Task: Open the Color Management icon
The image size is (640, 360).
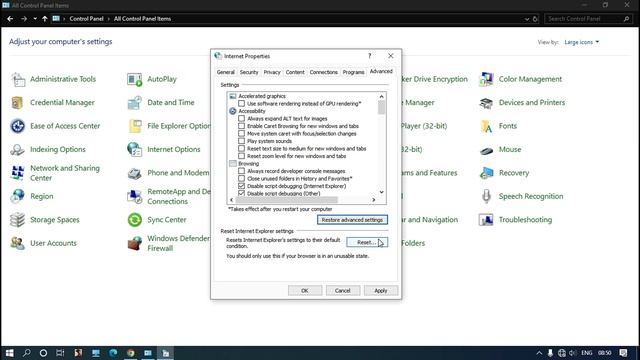Action: pos(486,79)
